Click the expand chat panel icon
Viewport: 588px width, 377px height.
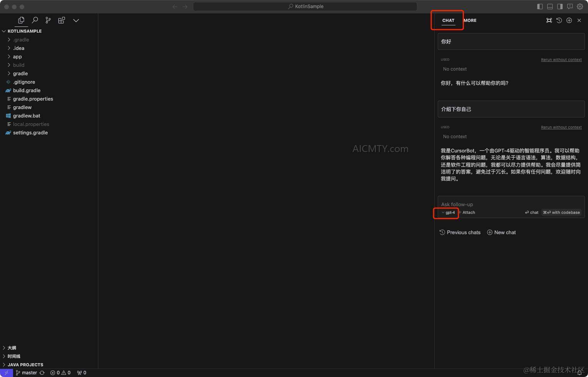549,20
